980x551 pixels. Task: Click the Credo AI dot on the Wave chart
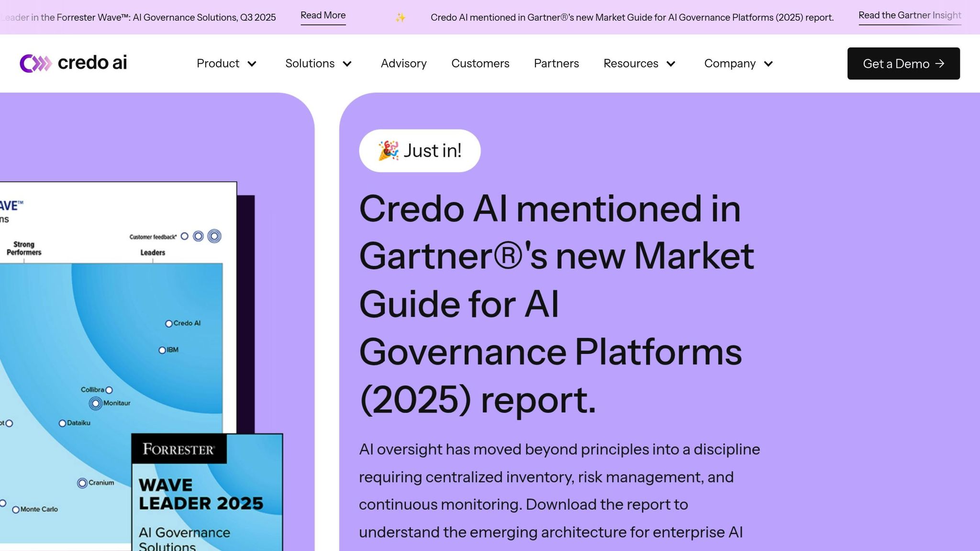pyautogui.click(x=169, y=323)
